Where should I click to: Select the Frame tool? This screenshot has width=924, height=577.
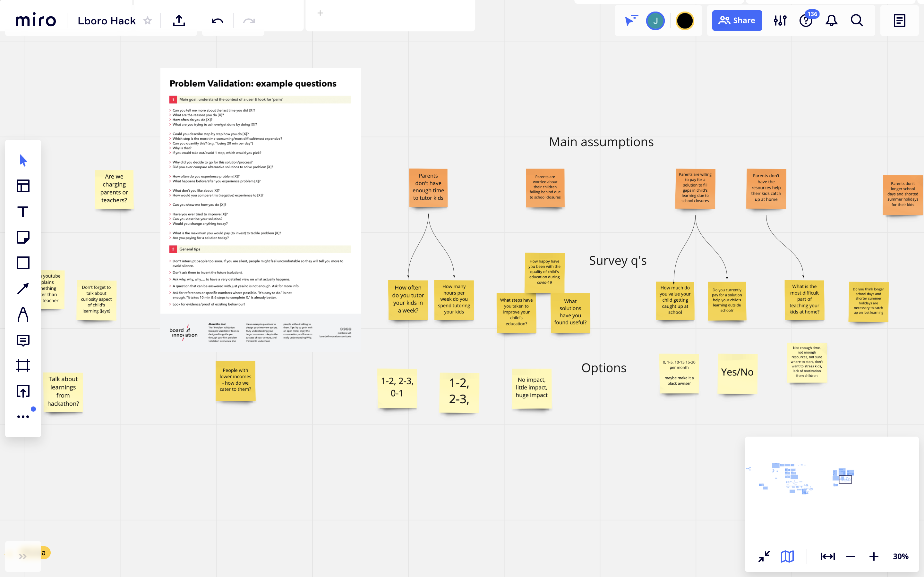[23, 365]
